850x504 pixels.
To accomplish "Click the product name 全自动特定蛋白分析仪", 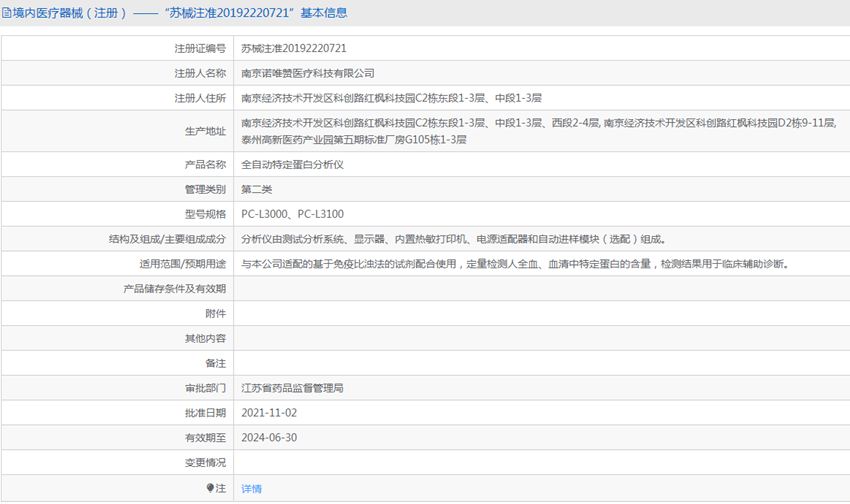I will 292,164.
